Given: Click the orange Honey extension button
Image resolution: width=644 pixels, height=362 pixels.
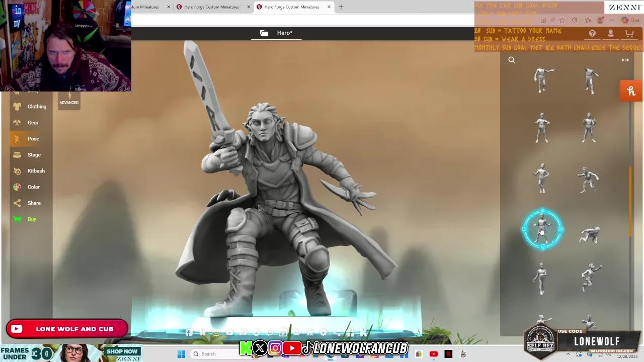Looking at the screenshot, I should [x=631, y=91].
